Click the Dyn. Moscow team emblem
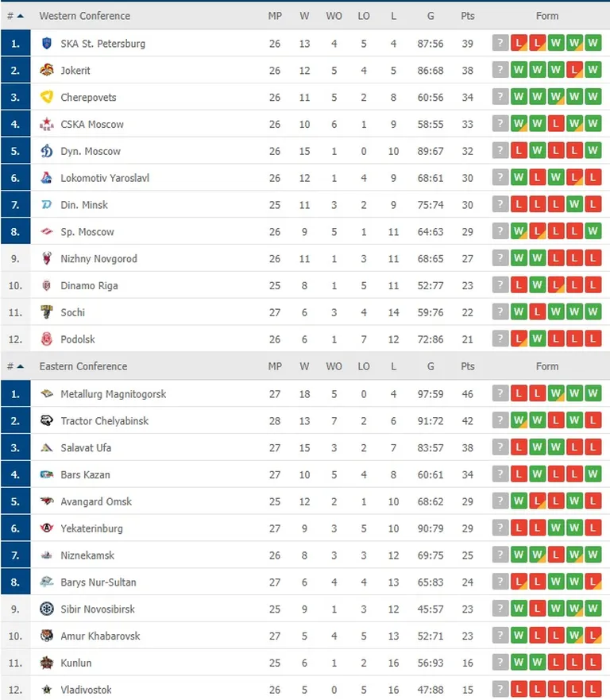Image resolution: width=610 pixels, height=700 pixels. point(46,151)
